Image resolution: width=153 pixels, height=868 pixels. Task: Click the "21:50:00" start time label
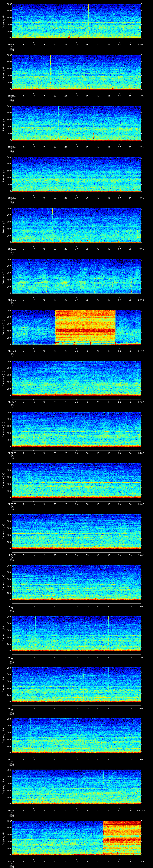[x=12, y=351]
